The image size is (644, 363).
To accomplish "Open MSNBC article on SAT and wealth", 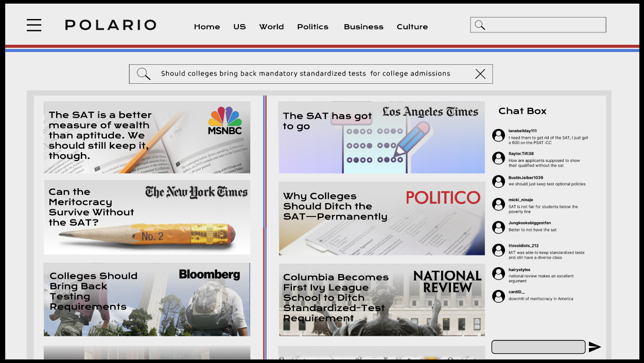I will coord(147,137).
